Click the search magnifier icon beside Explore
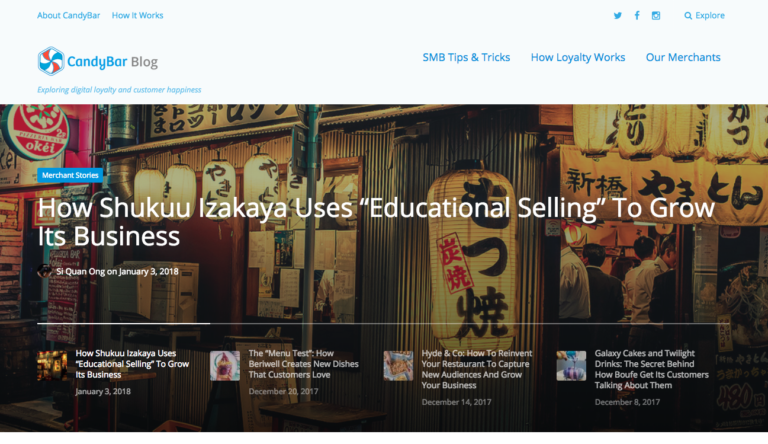This screenshot has width=768, height=444. coord(688,16)
